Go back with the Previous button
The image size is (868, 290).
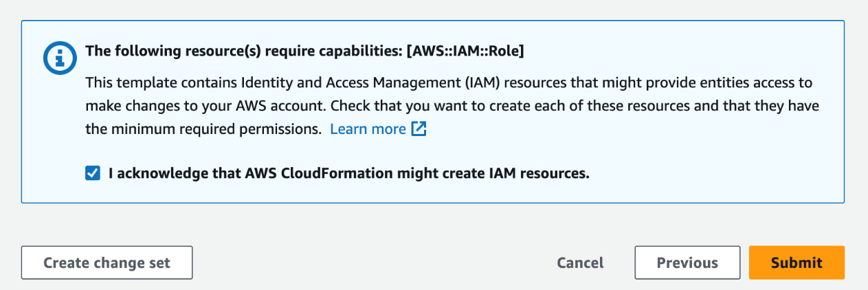pos(687,263)
